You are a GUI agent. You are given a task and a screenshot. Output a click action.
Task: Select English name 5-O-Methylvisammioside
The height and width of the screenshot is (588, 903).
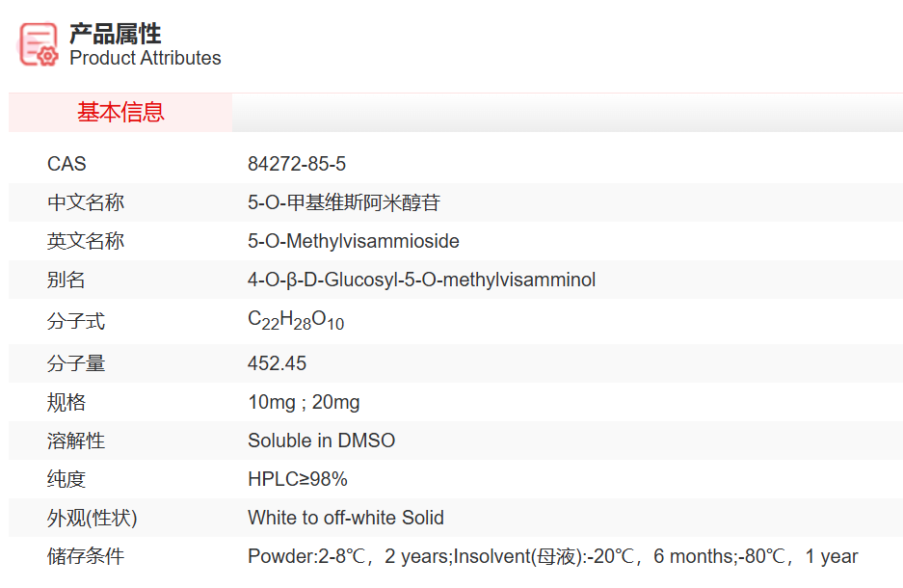353,242
